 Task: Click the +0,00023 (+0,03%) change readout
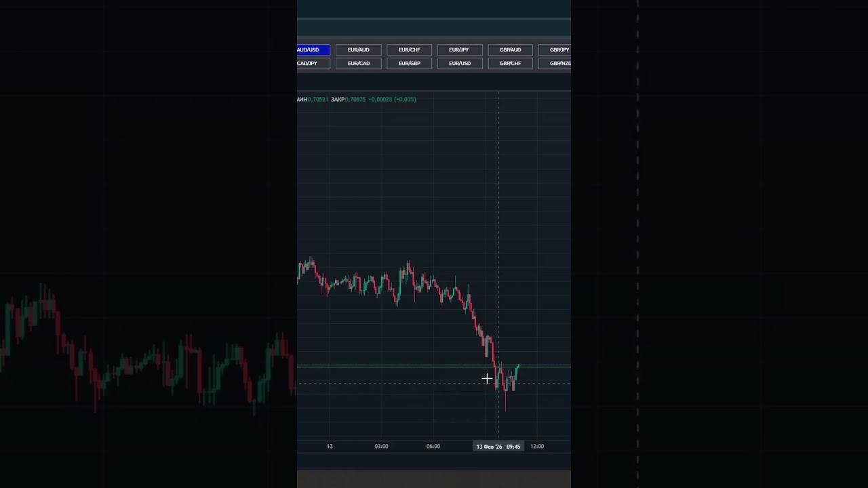393,100
